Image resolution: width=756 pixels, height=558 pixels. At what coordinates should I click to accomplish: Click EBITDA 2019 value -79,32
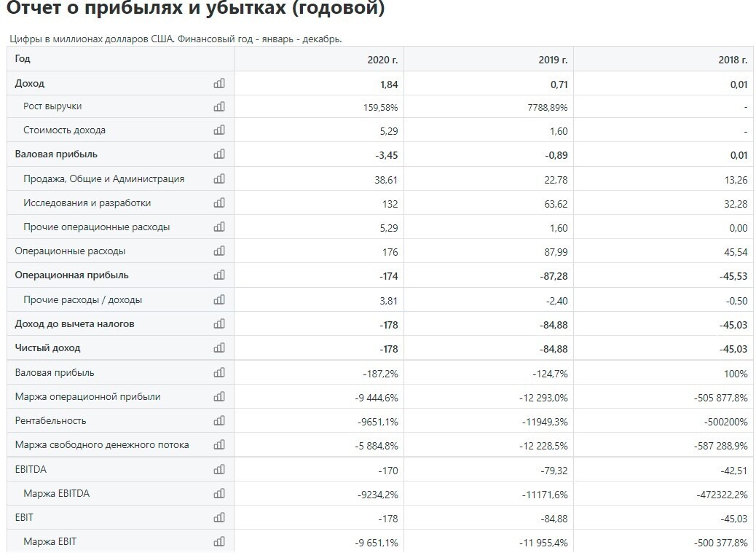point(554,471)
